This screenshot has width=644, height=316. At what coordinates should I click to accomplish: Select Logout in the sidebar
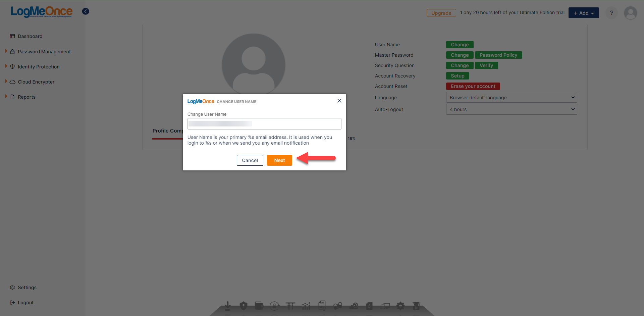pos(25,303)
